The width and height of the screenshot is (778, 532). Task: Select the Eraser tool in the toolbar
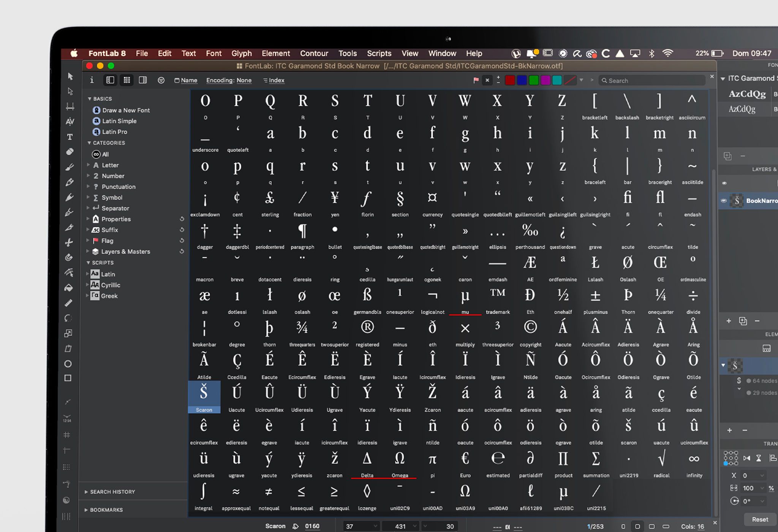(70, 152)
